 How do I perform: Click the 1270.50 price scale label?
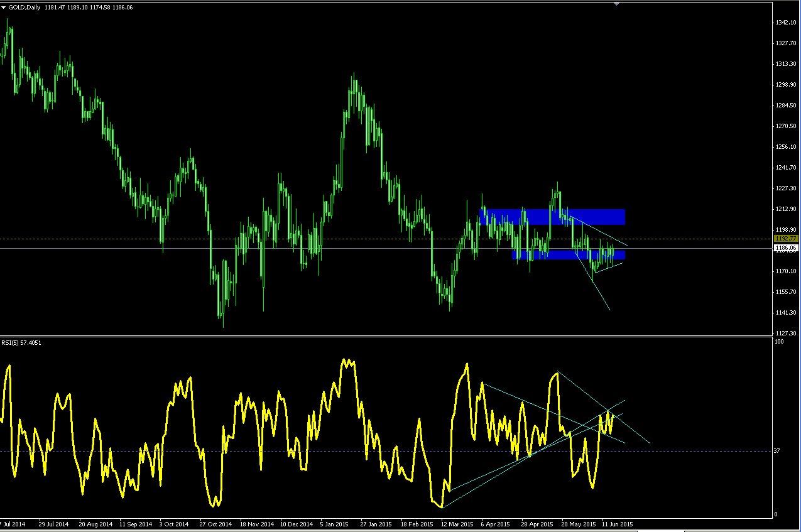(786, 126)
